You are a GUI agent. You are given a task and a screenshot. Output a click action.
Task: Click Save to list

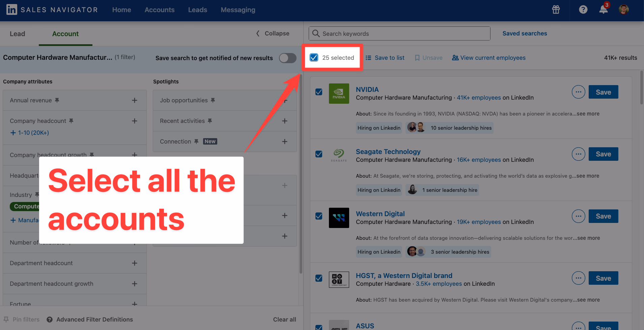point(385,58)
